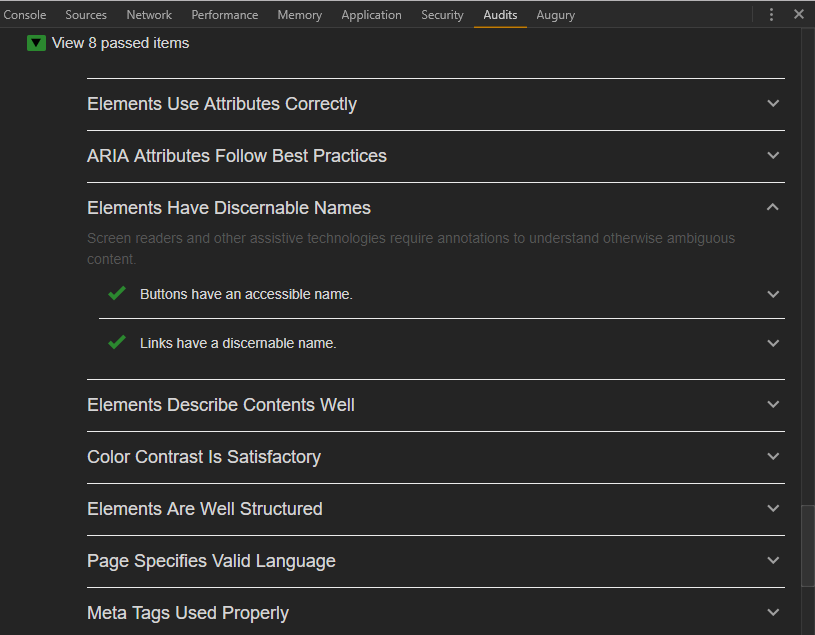Expand chevron for Links have discernable name

(x=773, y=343)
